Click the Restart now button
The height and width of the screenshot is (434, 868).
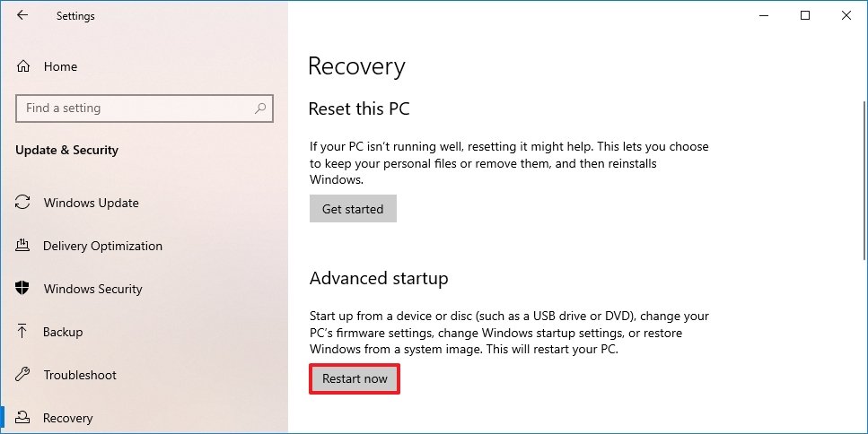tap(355, 378)
